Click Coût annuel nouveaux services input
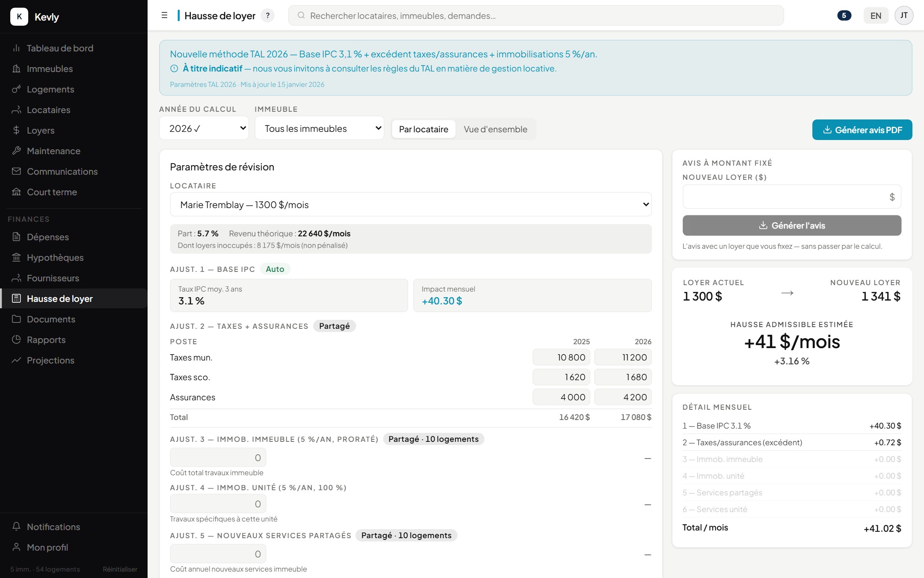The width and height of the screenshot is (924, 578). (218, 554)
